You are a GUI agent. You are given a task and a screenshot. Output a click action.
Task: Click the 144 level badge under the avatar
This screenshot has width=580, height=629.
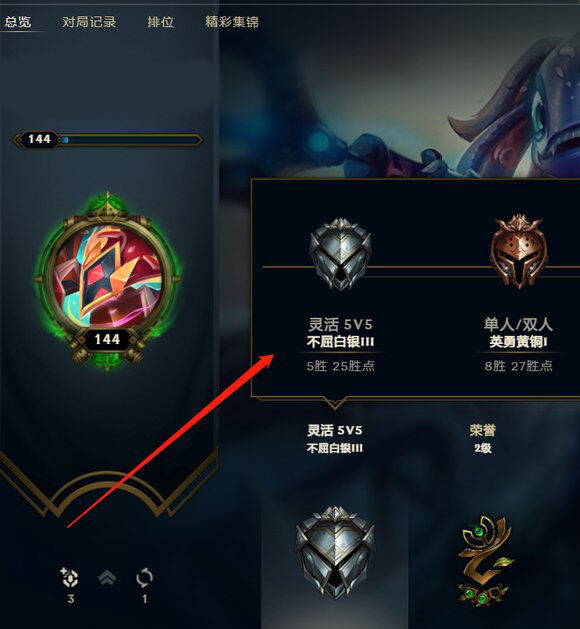[x=107, y=339]
